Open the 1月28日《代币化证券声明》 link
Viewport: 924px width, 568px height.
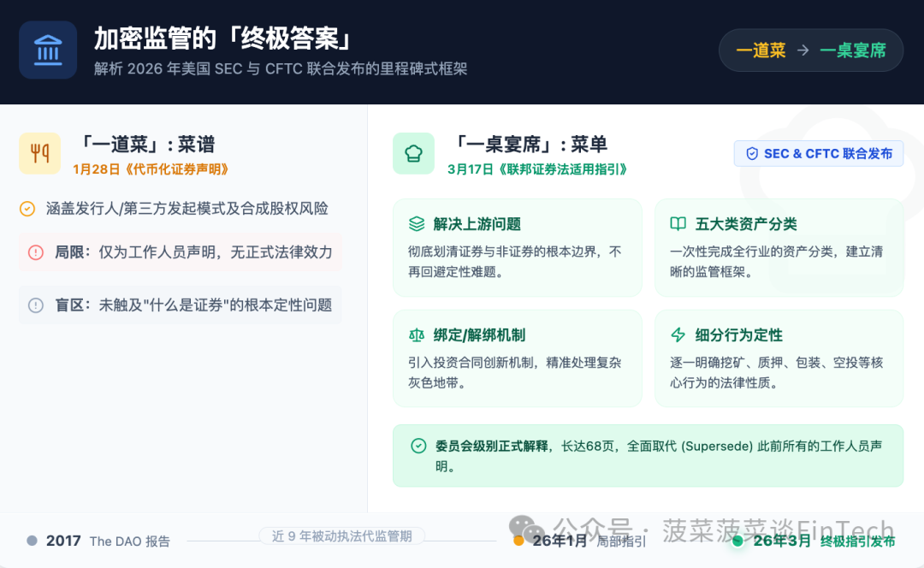click(x=151, y=169)
